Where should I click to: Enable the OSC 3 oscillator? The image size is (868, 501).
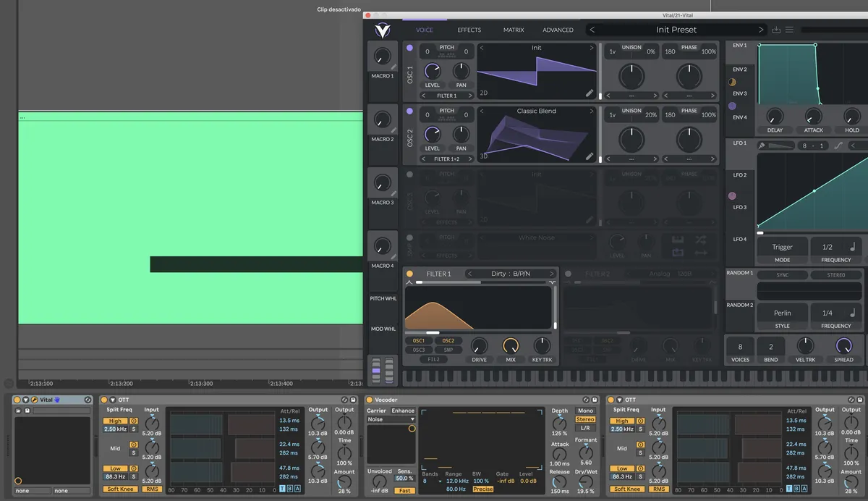[410, 174]
